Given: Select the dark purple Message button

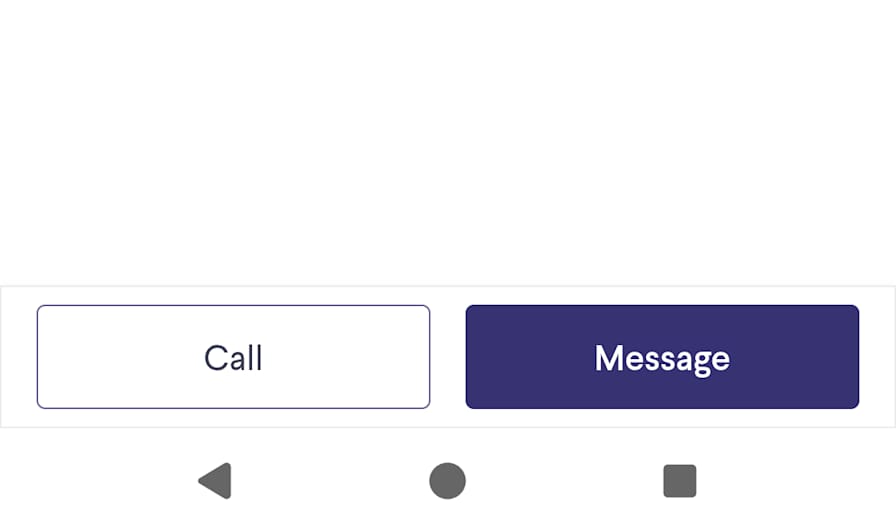Looking at the screenshot, I should 662,357.
